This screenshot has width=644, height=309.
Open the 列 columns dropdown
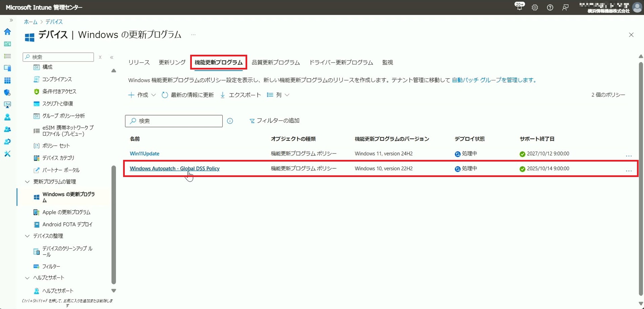(x=278, y=95)
